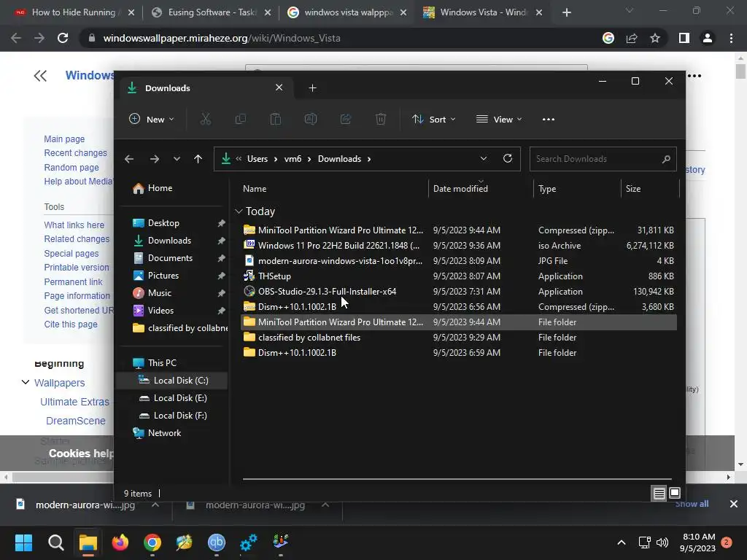Add a new File Explorer tab
This screenshot has height=560, width=747.
pyautogui.click(x=312, y=88)
